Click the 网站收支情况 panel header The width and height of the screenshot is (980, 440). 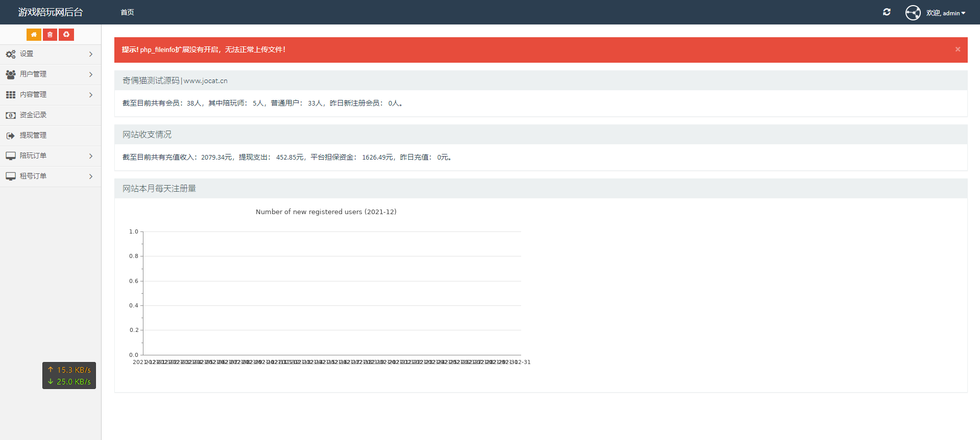541,135
